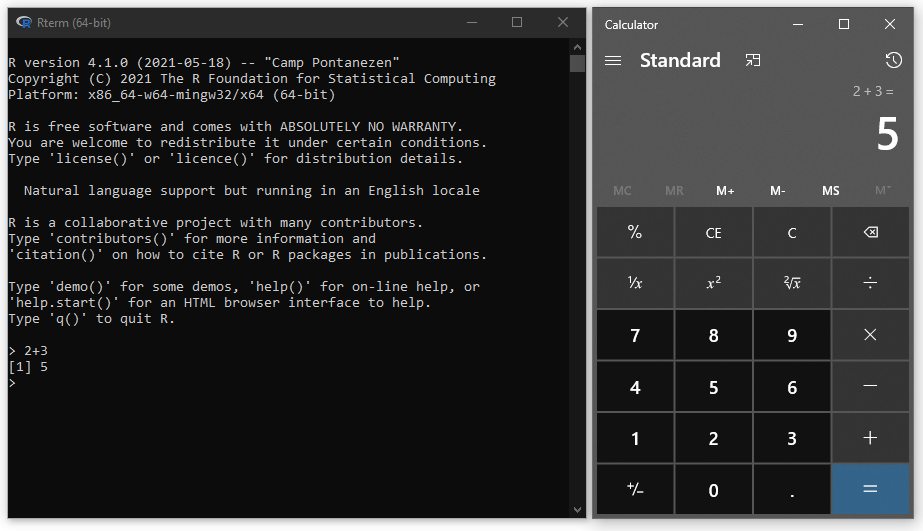Click the Rterm vertical scrollbar down arrow

click(577, 508)
